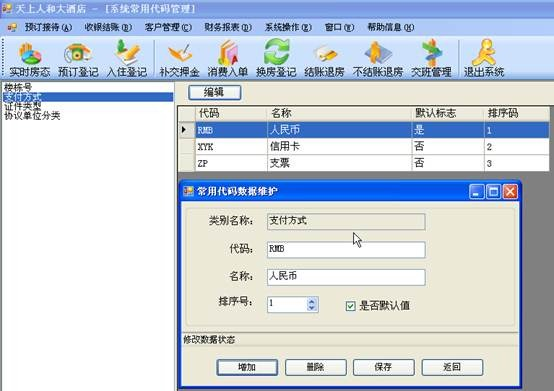
Task: Open the 补交押金 toolbar icon
Action: point(179,59)
